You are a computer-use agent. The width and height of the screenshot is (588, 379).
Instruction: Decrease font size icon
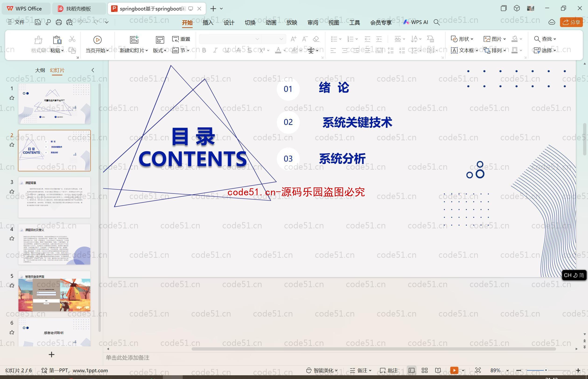coord(305,39)
